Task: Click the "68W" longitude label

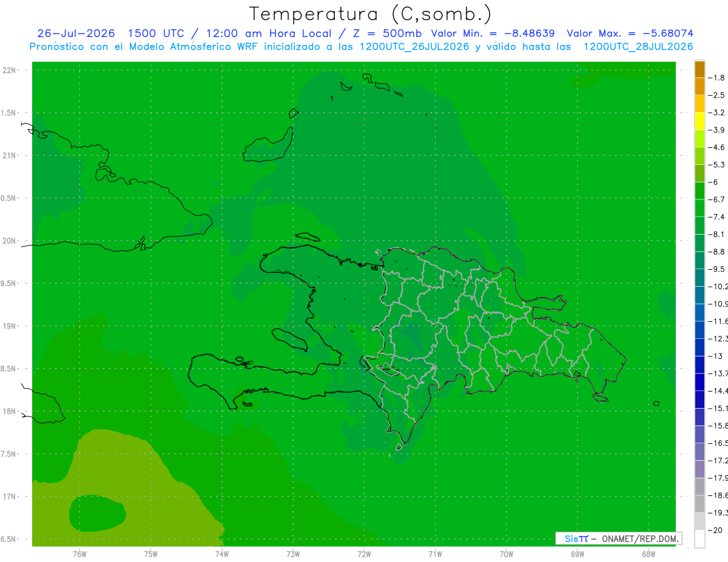Action: (x=648, y=554)
